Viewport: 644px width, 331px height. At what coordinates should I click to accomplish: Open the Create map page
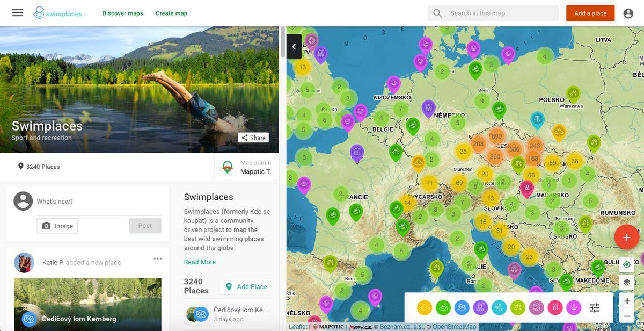[x=171, y=13]
